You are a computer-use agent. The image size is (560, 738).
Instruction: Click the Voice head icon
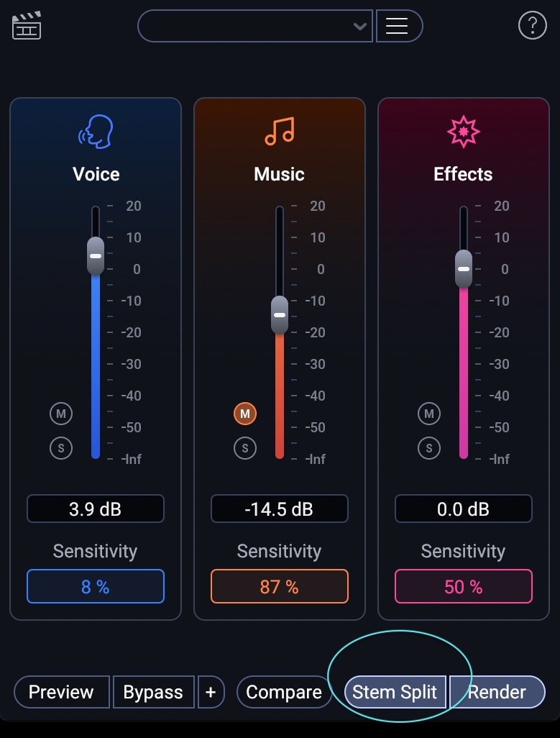tap(95, 131)
